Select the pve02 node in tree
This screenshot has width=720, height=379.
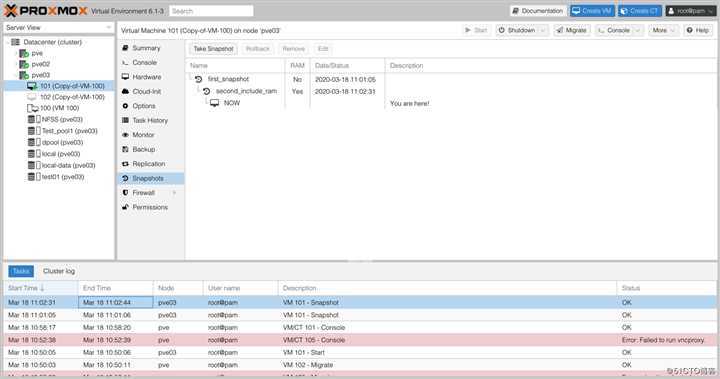pyautogui.click(x=40, y=64)
